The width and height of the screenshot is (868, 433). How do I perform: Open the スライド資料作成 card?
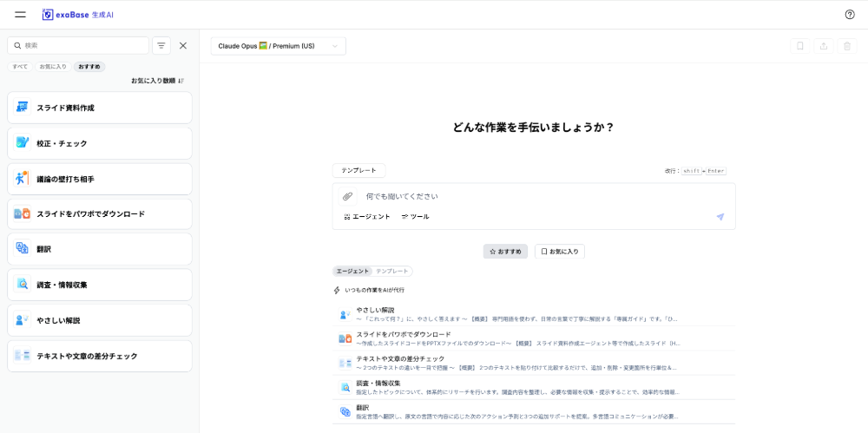point(100,108)
